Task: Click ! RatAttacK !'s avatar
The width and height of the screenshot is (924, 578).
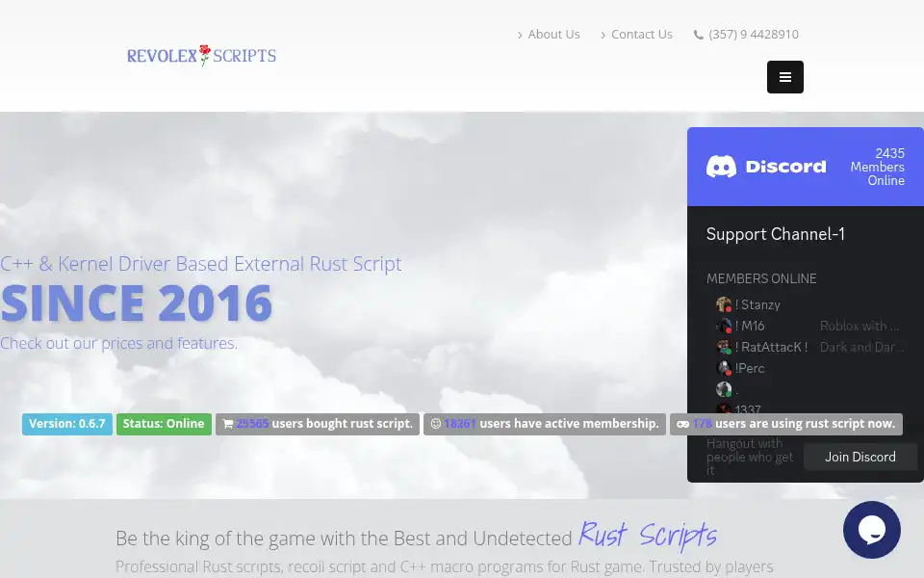Action: pyautogui.click(x=724, y=347)
